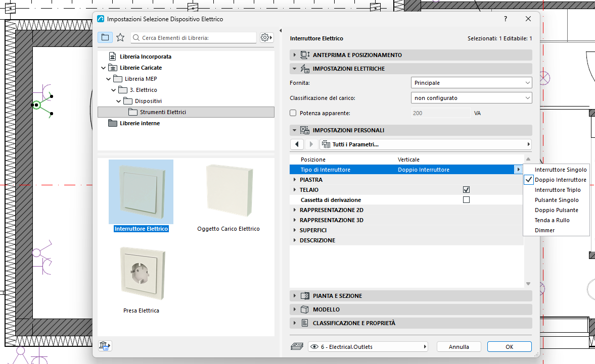The height and width of the screenshot is (364, 595).
Task: Open the Fornita dropdown set to Principale
Action: point(471,83)
